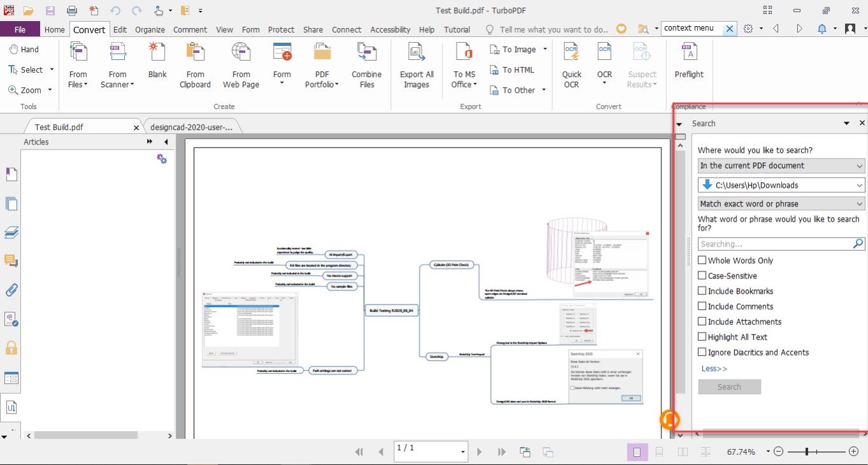The image size is (868, 465).
Task: Expand the Zoom tool dropdown
Action: point(50,90)
